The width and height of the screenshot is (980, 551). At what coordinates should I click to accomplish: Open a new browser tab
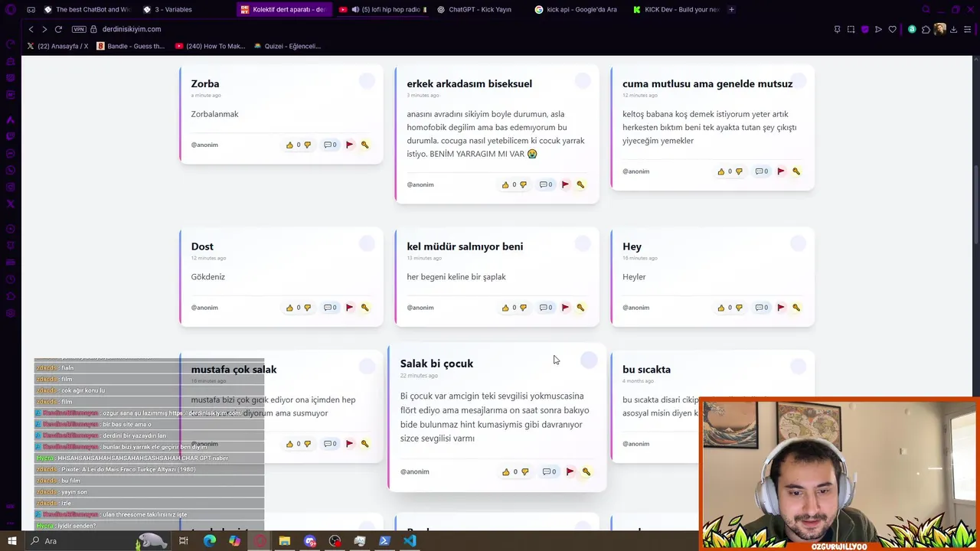coord(731,9)
